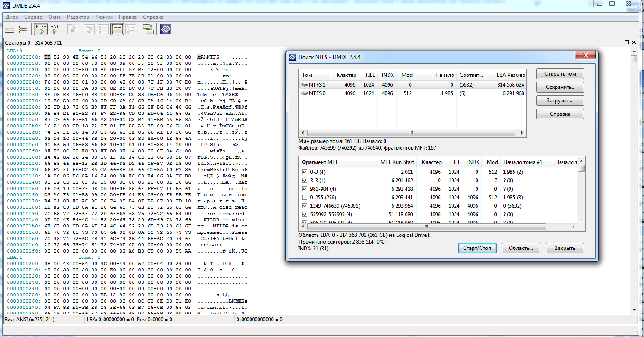Uncheck the MFT fragment 0-3 (4) checkbox

(x=305, y=172)
